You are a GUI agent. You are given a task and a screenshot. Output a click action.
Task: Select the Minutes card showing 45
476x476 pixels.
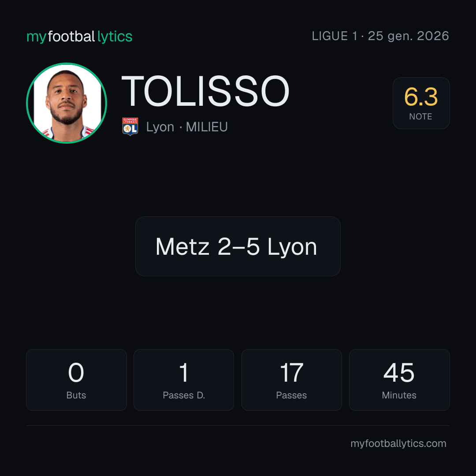(399, 380)
